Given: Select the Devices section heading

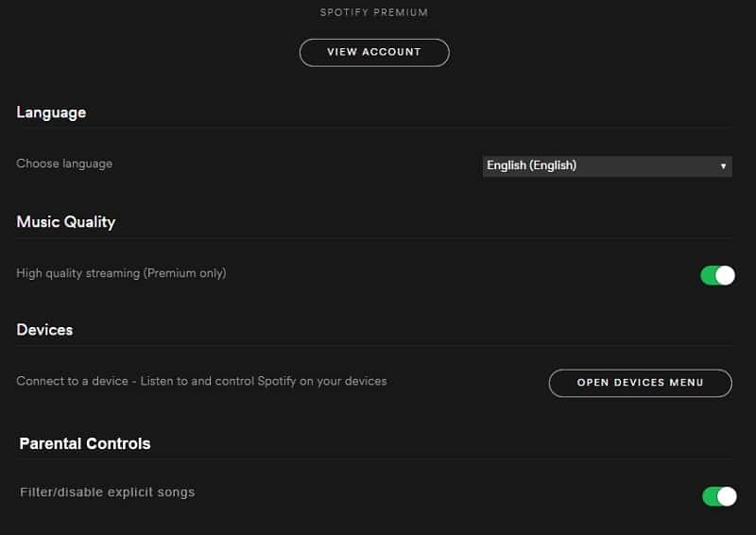Looking at the screenshot, I should [44, 330].
